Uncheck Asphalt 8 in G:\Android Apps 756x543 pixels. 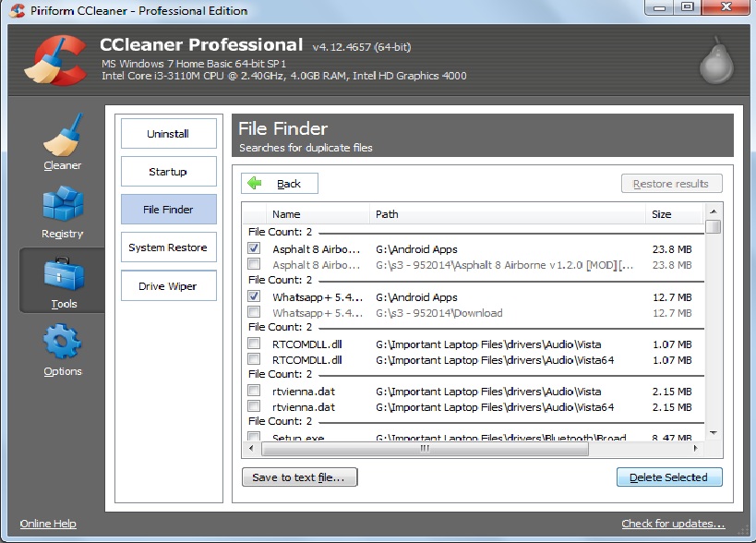click(x=254, y=248)
